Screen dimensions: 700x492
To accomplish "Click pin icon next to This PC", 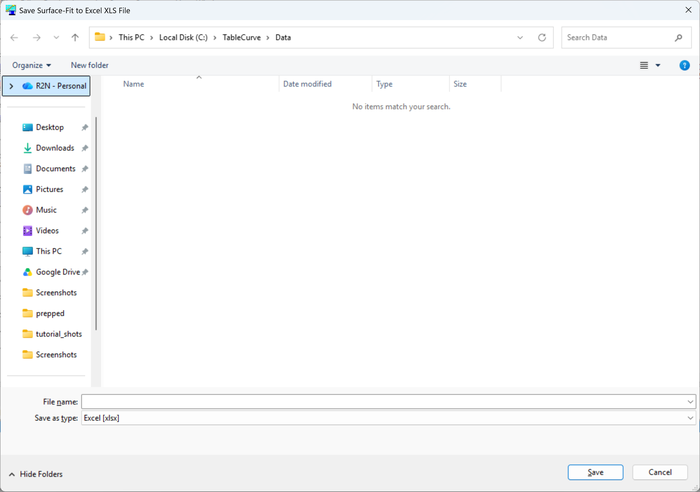I will click(84, 251).
